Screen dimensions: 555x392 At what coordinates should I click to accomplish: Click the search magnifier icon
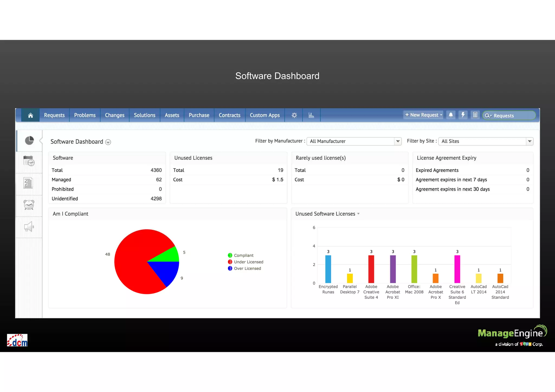(488, 116)
